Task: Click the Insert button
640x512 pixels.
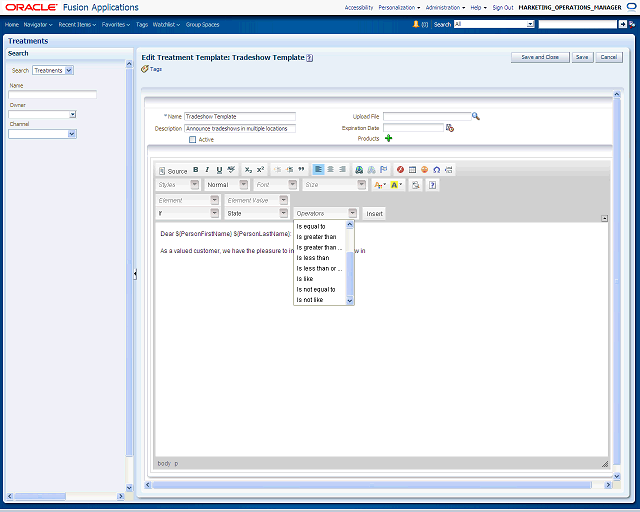Action: pyautogui.click(x=374, y=214)
